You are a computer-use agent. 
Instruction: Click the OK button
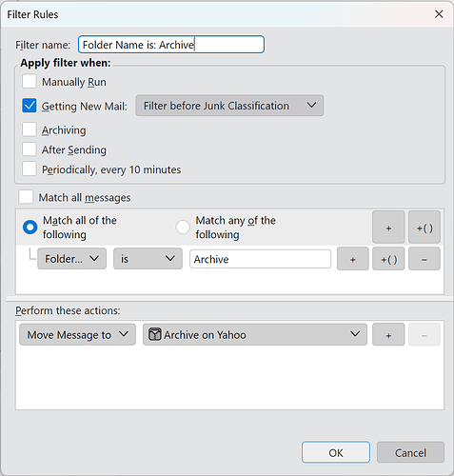click(x=336, y=452)
